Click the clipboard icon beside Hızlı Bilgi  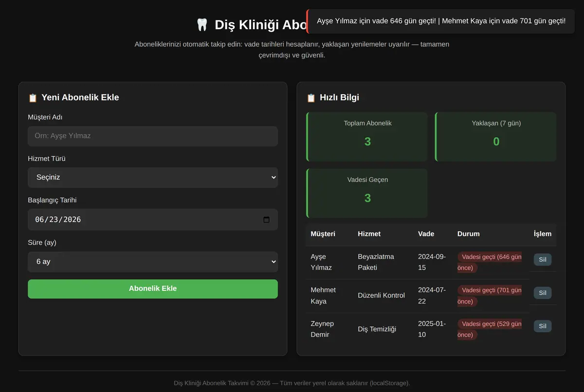pyautogui.click(x=311, y=98)
